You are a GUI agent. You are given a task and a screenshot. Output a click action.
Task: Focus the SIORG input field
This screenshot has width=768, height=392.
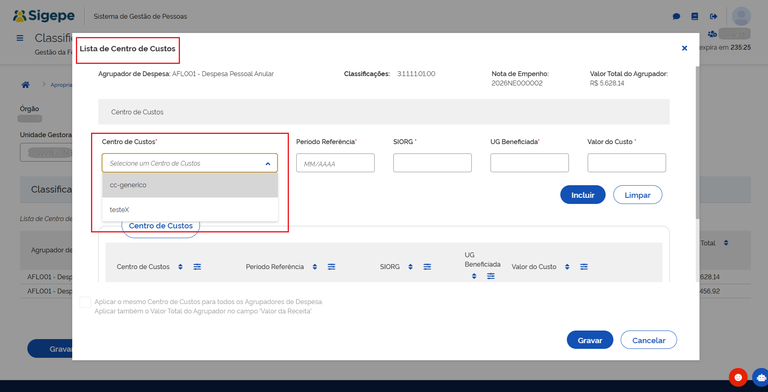pos(432,163)
